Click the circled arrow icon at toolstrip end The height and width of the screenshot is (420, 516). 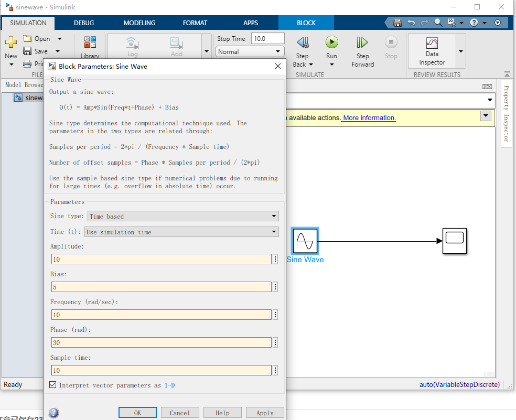(x=498, y=23)
